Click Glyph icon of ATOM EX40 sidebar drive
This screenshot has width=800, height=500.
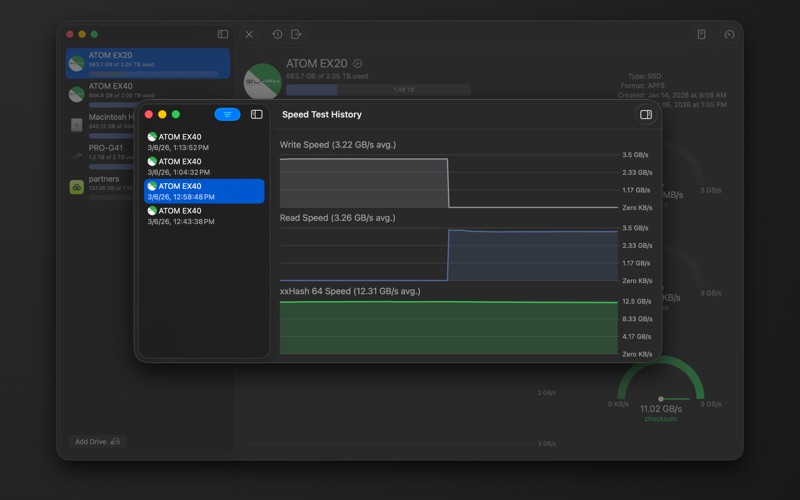[x=77, y=94]
